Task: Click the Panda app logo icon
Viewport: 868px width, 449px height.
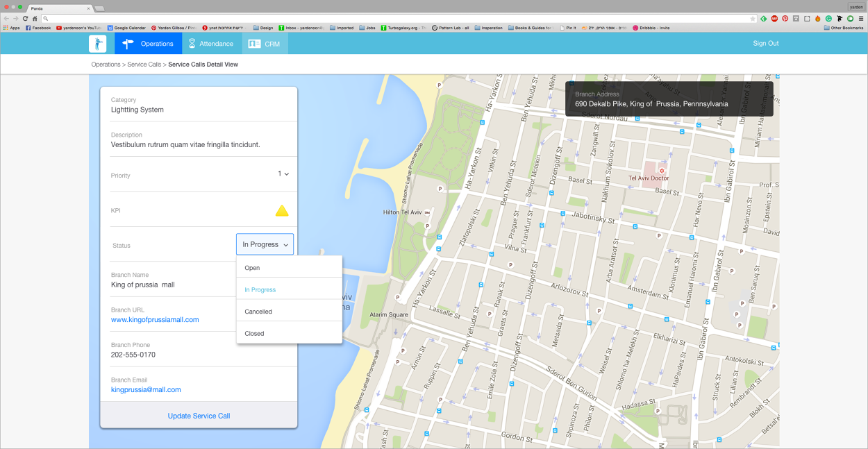Action: pyautogui.click(x=97, y=43)
